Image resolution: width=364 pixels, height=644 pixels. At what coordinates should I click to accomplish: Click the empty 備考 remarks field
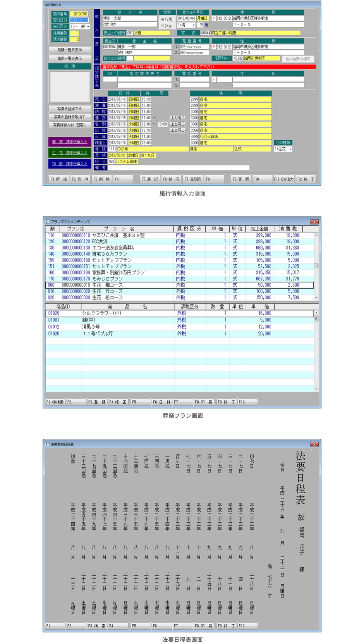point(179,168)
